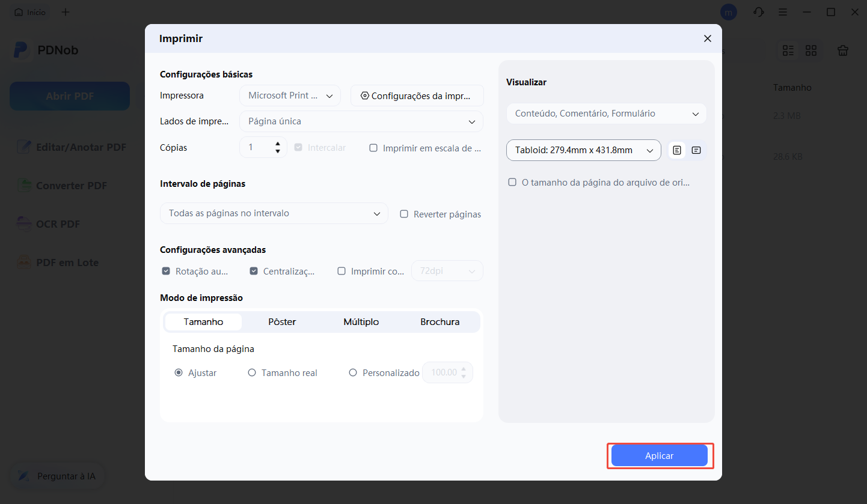Click the plus icon for new tab
Image resolution: width=867 pixels, height=504 pixels.
[x=66, y=12]
